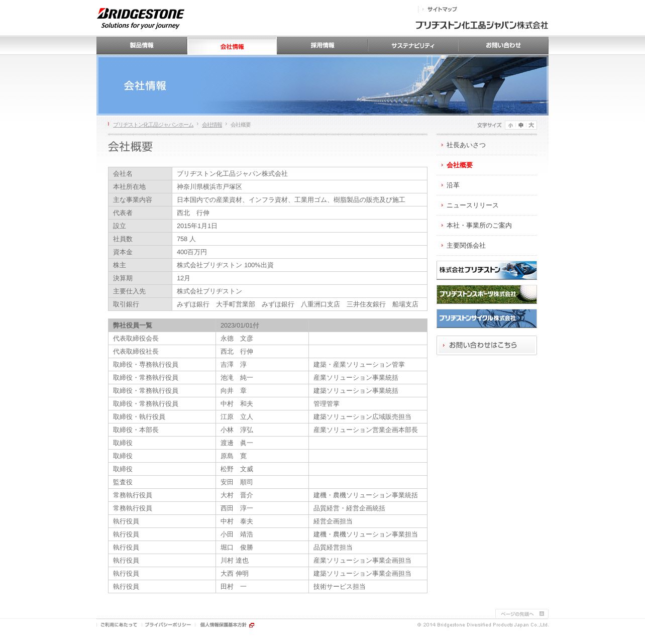Click the name 大村 晋介

237,495
